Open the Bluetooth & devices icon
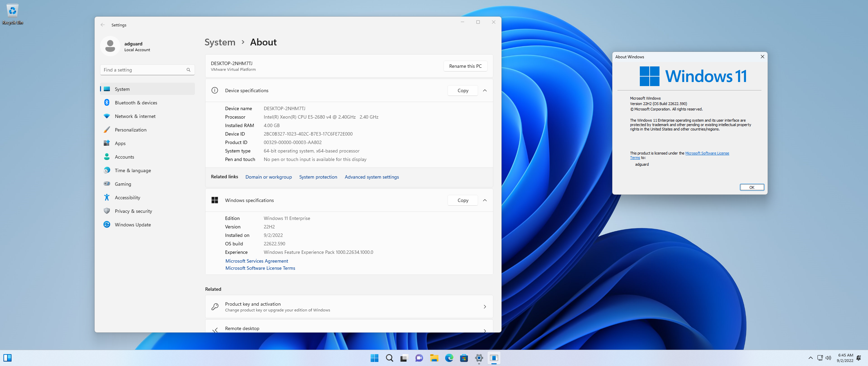This screenshot has height=366, width=868. (x=107, y=102)
